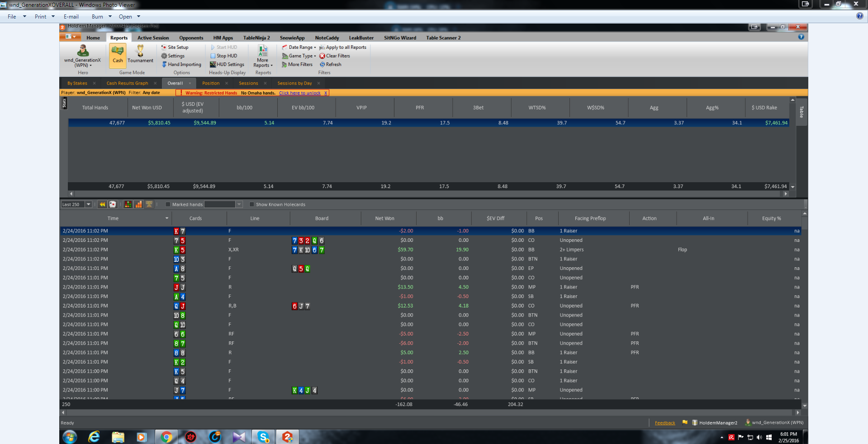
Task: Select the Cash game mode icon
Action: tap(118, 55)
